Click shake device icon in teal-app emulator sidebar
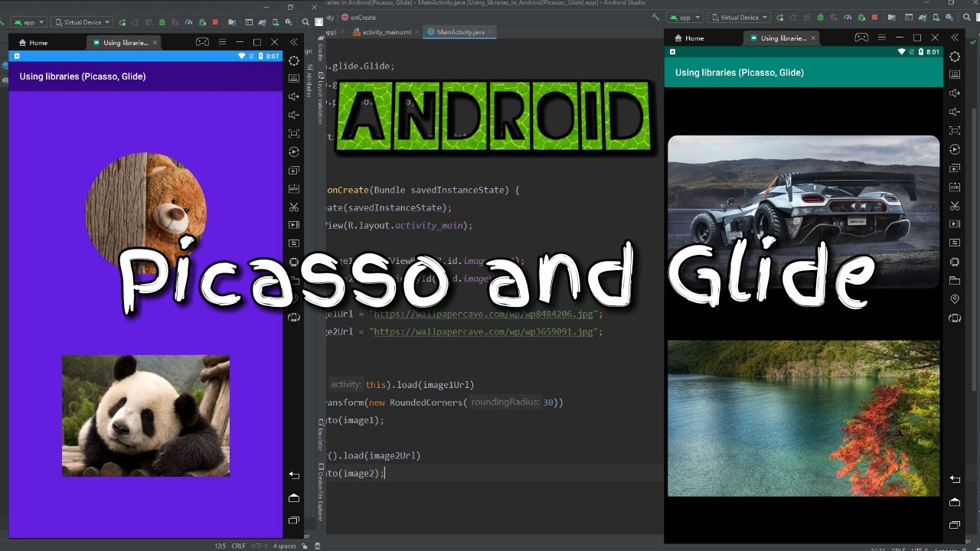The image size is (980, 551). coord(955,318)
